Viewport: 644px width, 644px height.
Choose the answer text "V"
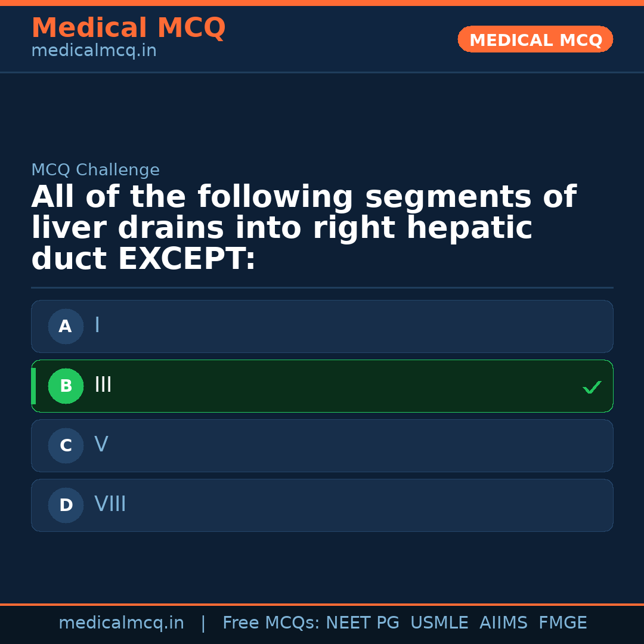101,445
